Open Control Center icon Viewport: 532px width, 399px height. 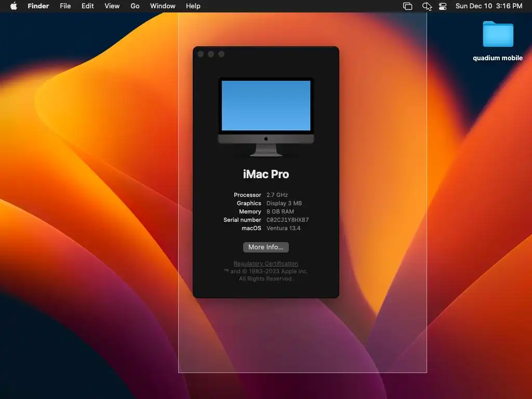tap(443, 6)
